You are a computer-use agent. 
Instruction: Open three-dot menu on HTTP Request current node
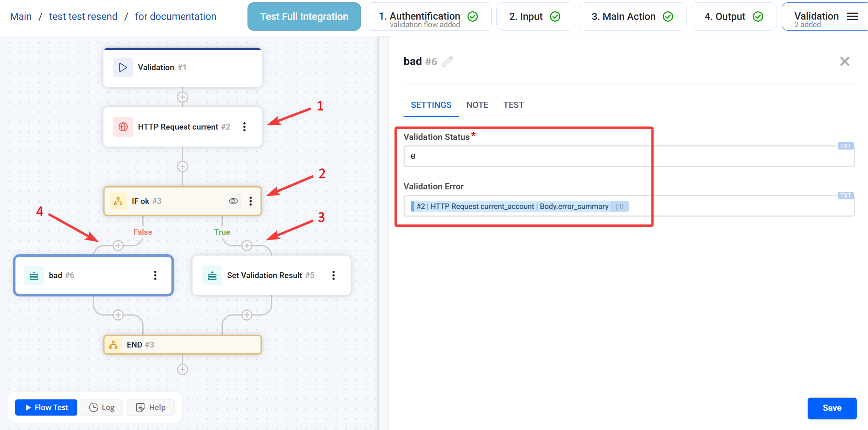[x=244, y=127]
